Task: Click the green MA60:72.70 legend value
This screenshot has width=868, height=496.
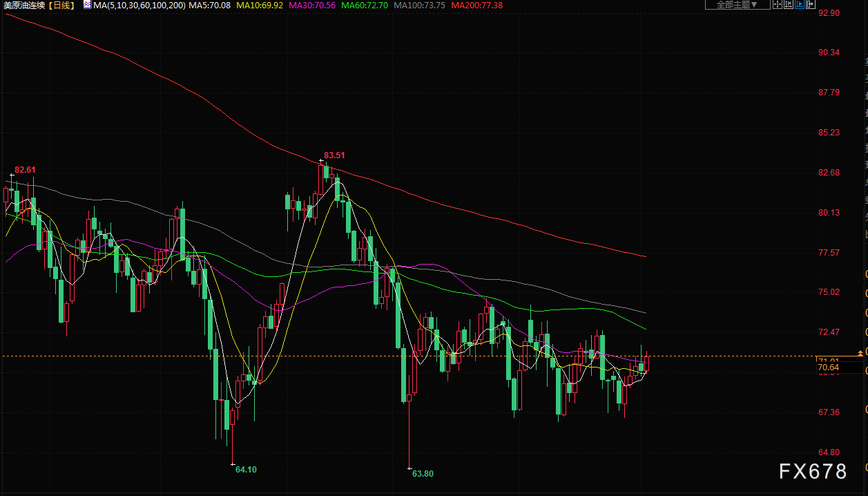Action: tap(364, 6)
